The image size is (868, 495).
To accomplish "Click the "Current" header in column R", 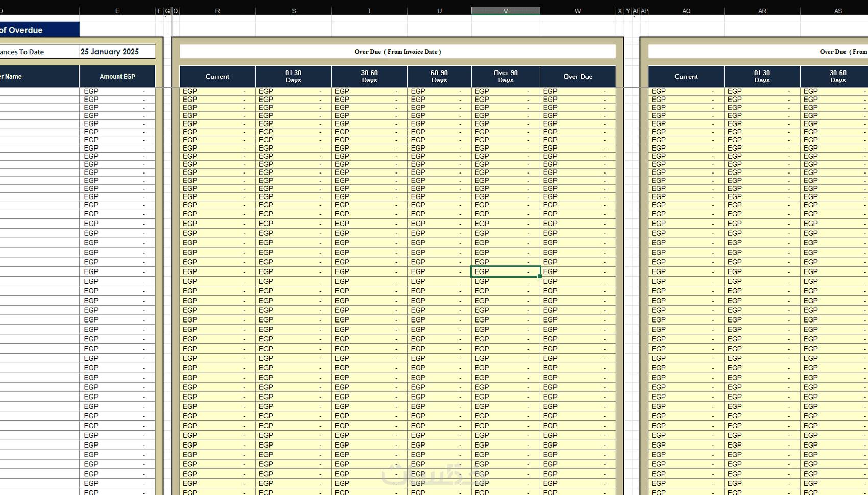I will tap(218, 77).
